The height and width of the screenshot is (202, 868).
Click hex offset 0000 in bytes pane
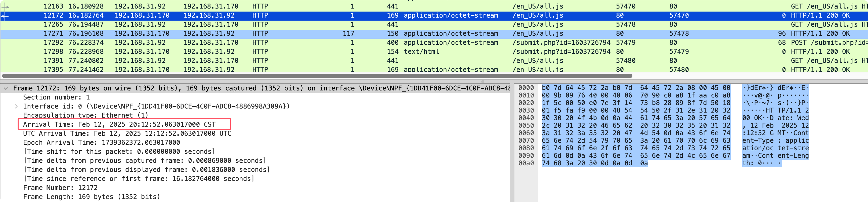(x=526, y=88)
